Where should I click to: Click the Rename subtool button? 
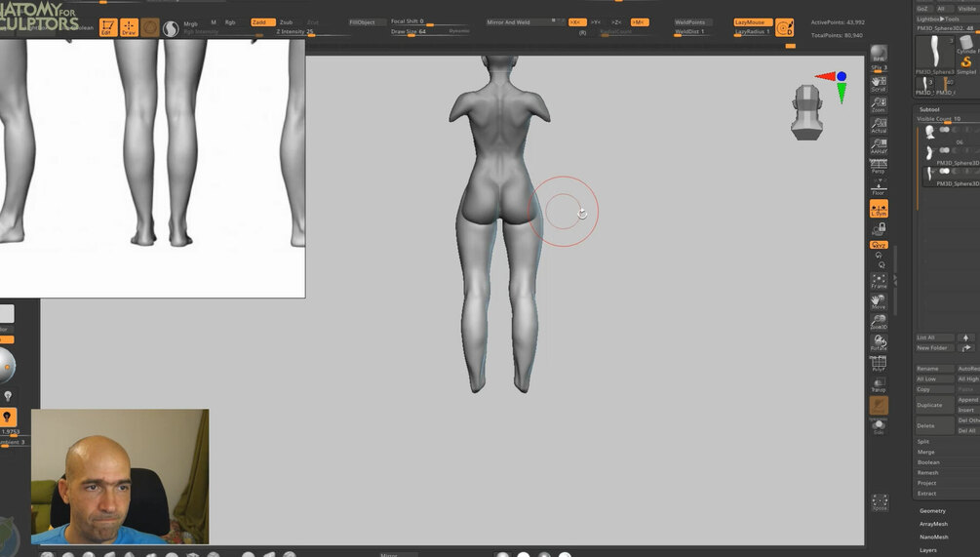[x=935, y=368]
